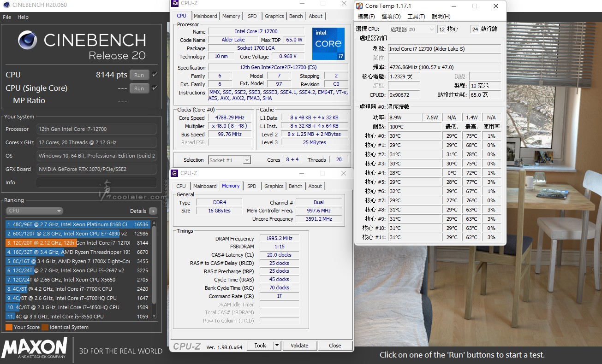The height and width of the screenshot is (364, 602).
Task: Open Graphics tab in lower CPU-Z window
Action: (x=274, y=186)
